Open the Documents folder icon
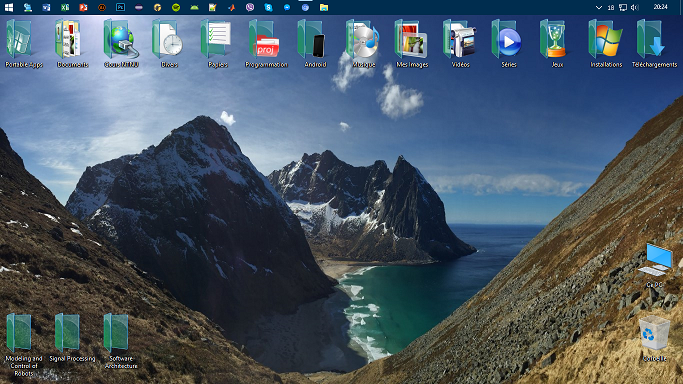Image resolution: width=683 pixels, height=384 pixels. [72, 44]
